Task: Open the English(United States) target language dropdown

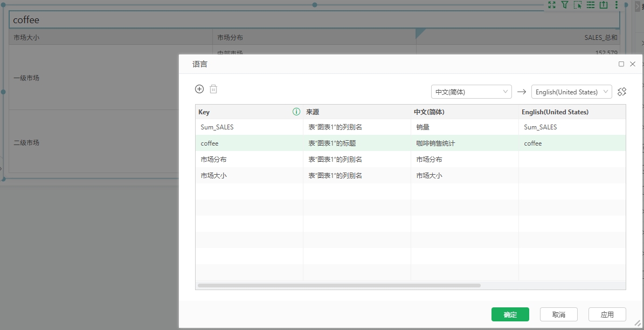Action: point(571,92)
